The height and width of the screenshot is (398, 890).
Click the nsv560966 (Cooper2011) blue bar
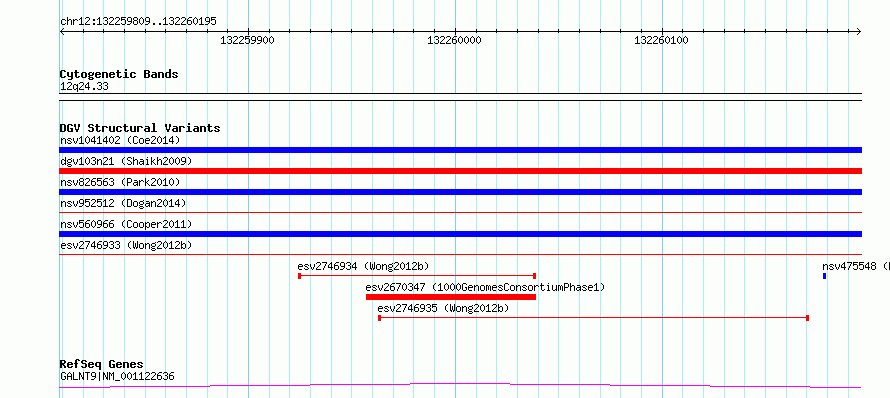pos(460,234)
